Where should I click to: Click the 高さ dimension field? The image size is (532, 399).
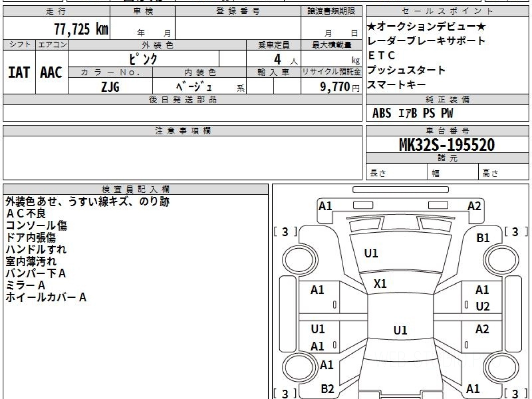[504, 172]
